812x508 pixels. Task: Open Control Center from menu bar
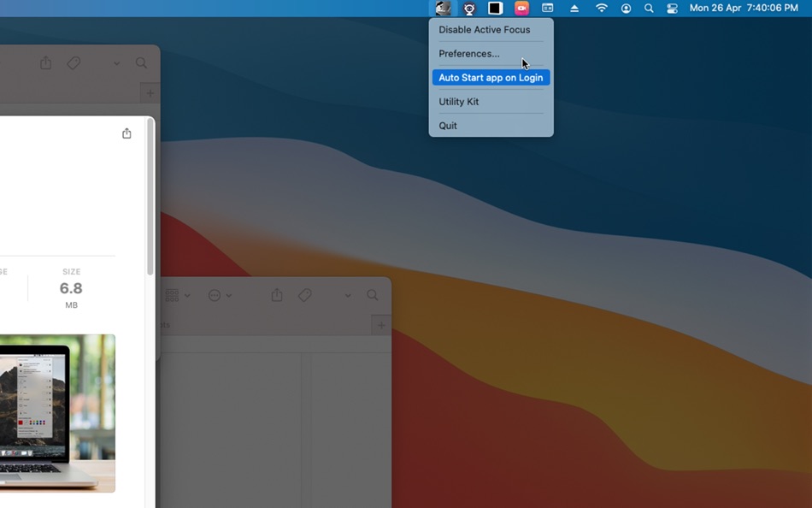pyautogui.click(x=672, y=9)
